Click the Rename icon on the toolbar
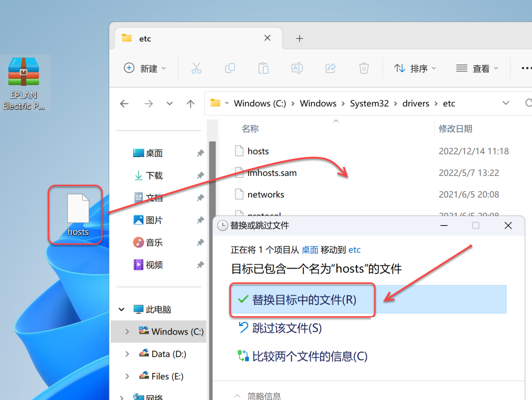532x400 pixels. 297,68
